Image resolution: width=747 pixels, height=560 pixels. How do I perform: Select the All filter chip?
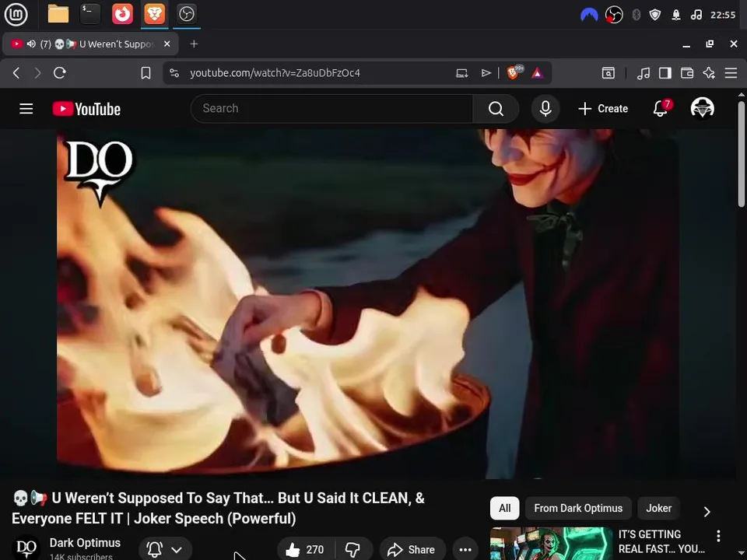point(504,508)
